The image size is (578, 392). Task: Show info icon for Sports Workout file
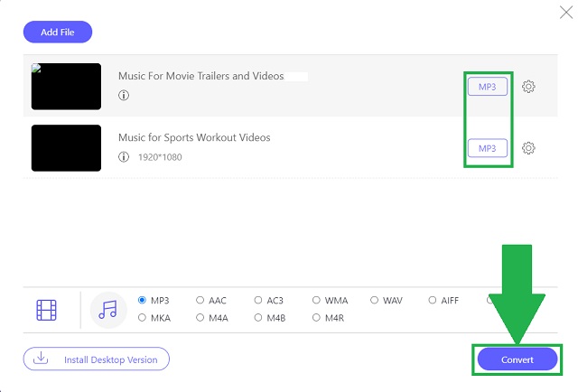[124, 157]
